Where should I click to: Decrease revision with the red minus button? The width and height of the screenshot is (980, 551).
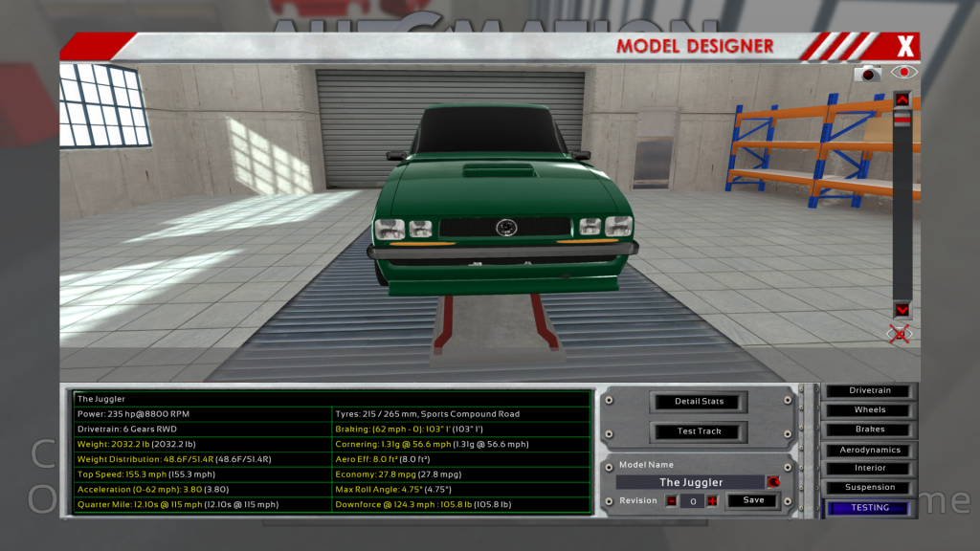[672, 500]
